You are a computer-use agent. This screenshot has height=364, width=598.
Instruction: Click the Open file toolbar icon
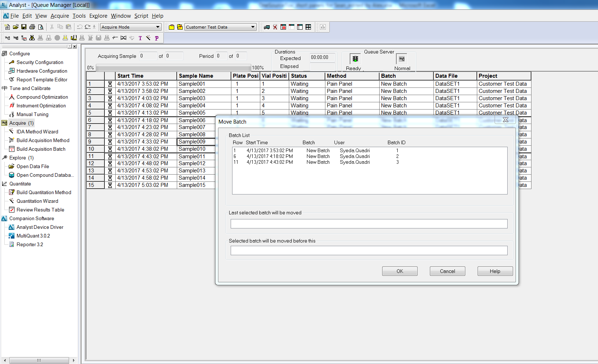click(x=16, y=27)
